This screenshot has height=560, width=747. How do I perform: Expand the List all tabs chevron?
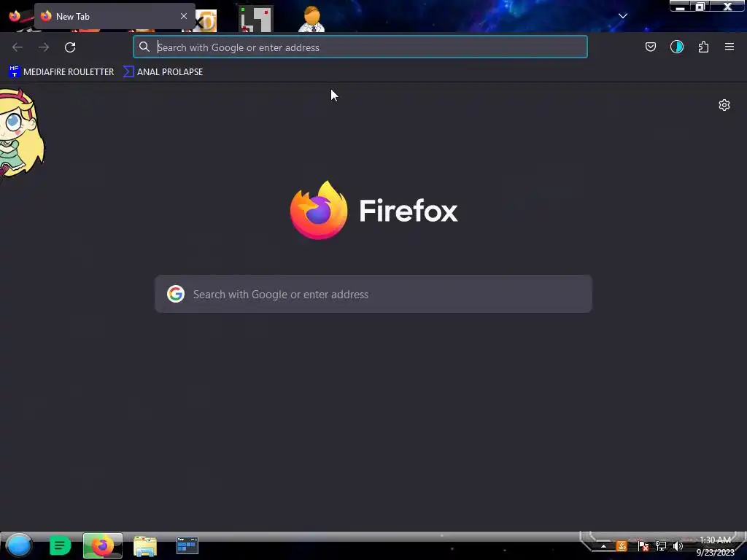622,16
